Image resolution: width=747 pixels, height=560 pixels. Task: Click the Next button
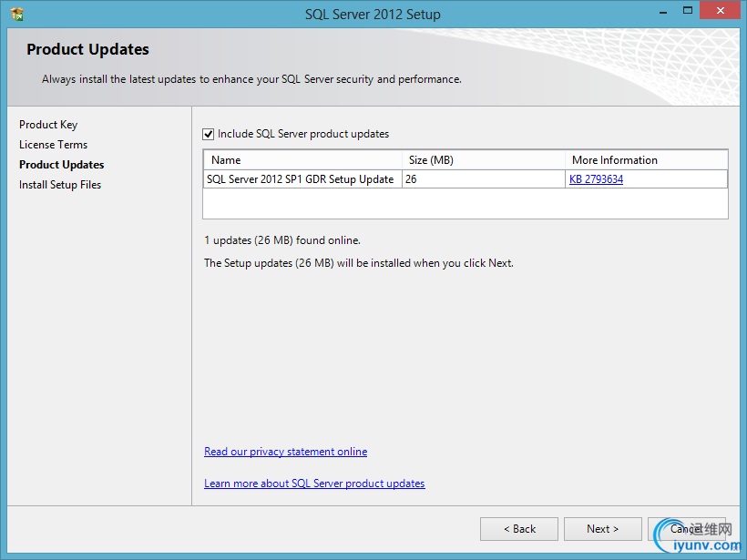603,529
